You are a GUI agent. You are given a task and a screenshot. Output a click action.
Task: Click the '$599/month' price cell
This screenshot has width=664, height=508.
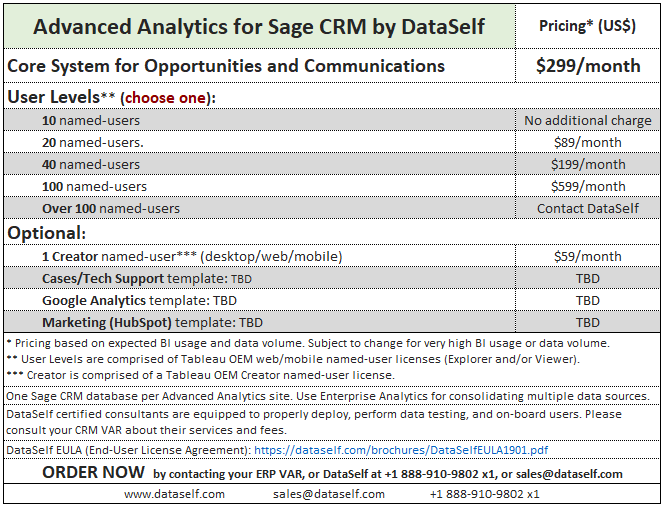pyautogui.click(x=588, y=186)
